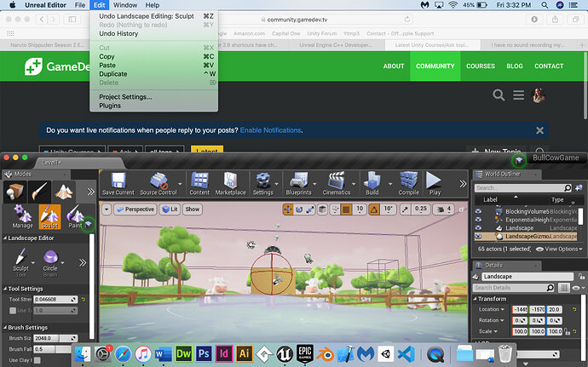The image size is (588, 367).
Task: Select the translate gizmo in viewport
Action: coord(288,209)
